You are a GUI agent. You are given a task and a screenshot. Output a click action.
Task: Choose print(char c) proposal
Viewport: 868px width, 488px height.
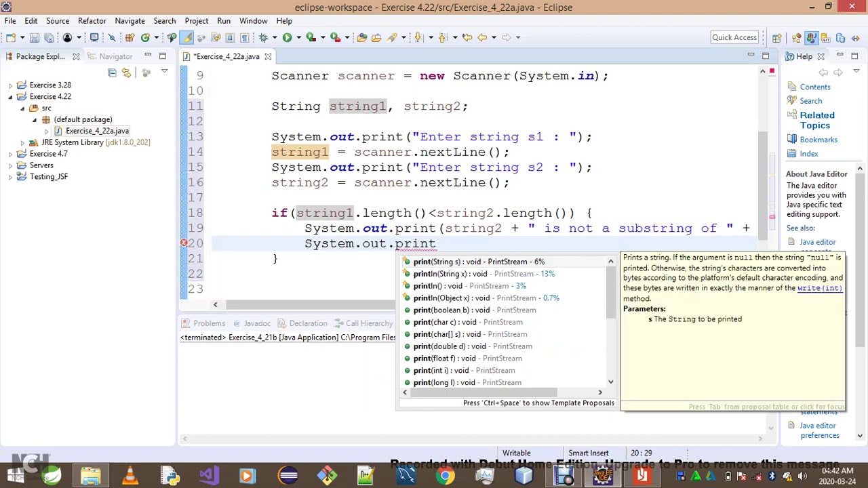coord(468,323)
